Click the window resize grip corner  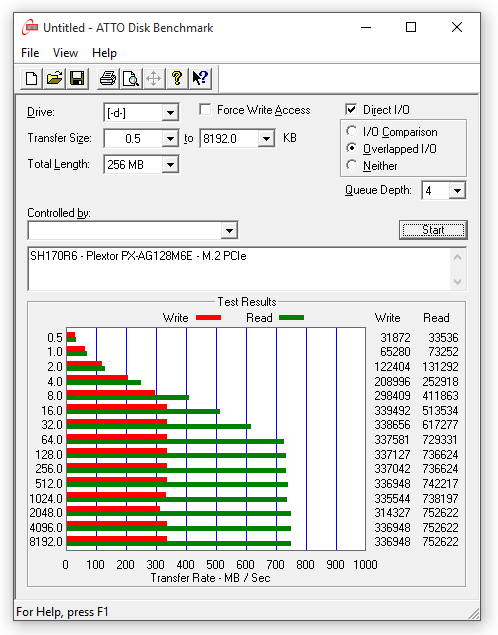click(473, 613)
